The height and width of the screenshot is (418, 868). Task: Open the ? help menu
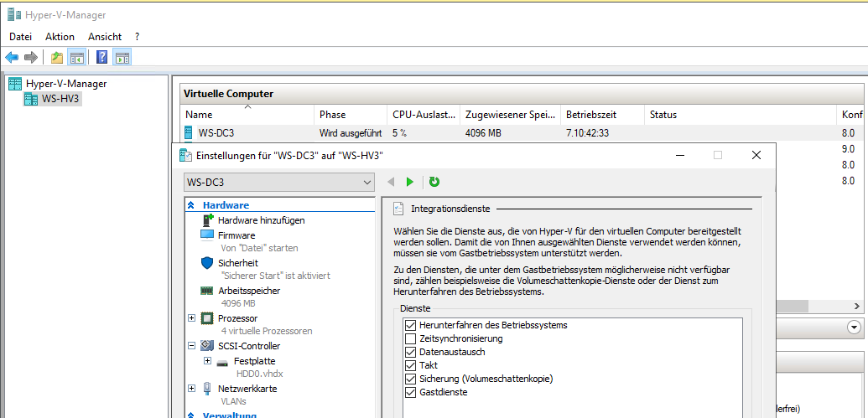(138, 37)
